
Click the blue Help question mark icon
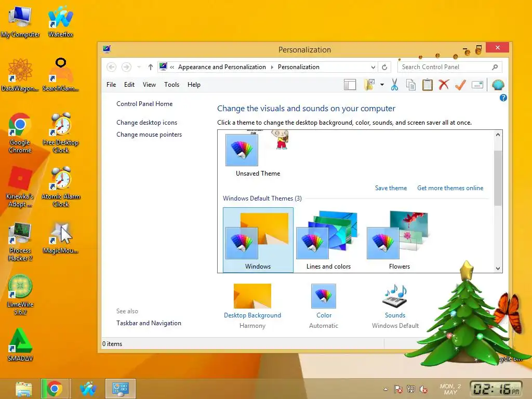pyautogui.click(x=503, y=98)
